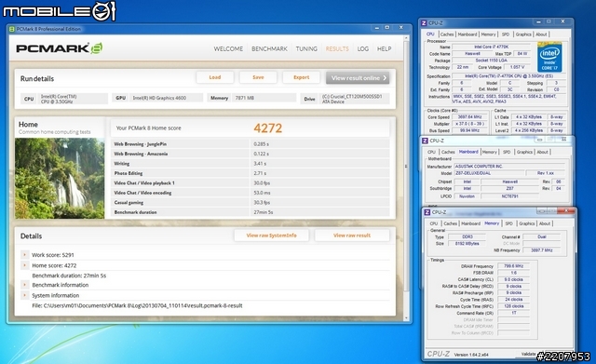Click the PCMark 8 vertical scrollbar
This screenshot has height=364, width=596.
click(x=406, y=166)
